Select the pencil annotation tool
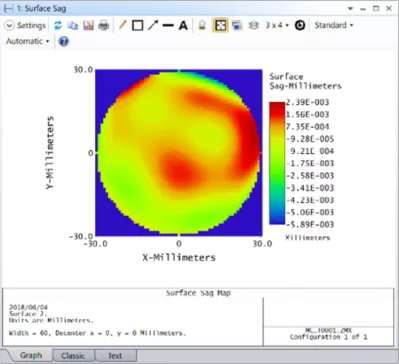The height and width of the screenshot is (364, 399). [x=123, y=25]
